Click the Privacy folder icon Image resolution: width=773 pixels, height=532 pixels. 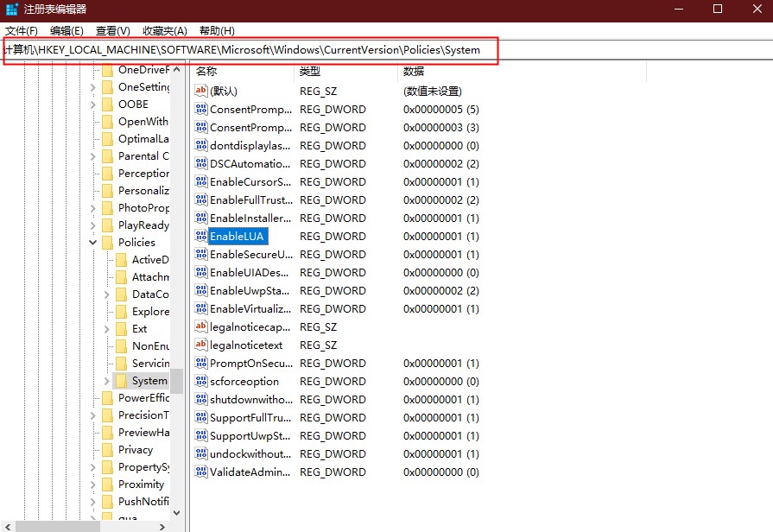click(x=107, y=450)
